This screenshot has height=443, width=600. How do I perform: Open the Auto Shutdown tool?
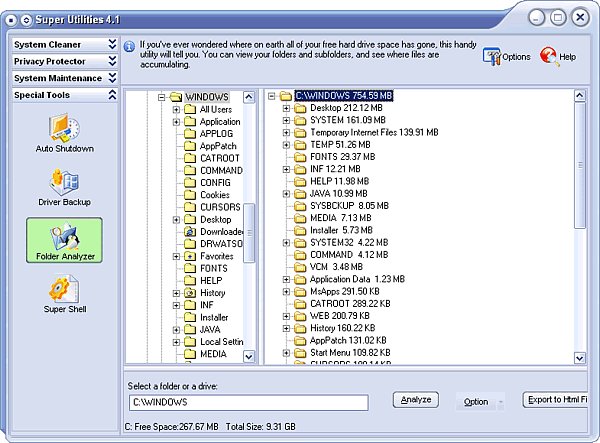click(x=64, y=133)
